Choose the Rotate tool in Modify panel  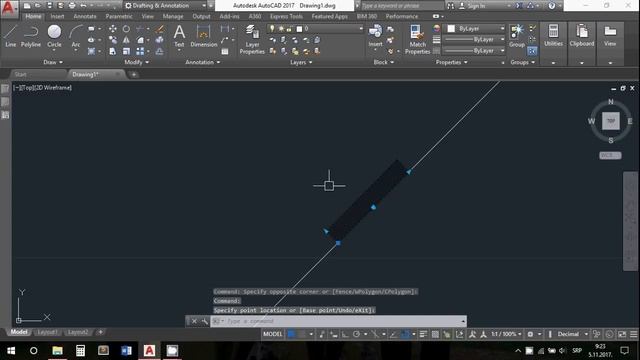pyautogui.click(x=126, y=29)
